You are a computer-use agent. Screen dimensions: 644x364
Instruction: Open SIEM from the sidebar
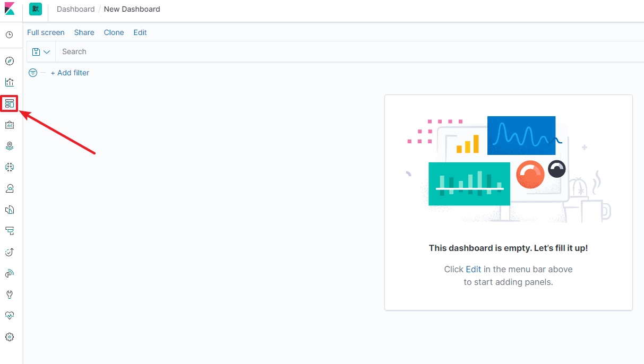[x=10, y=273]
